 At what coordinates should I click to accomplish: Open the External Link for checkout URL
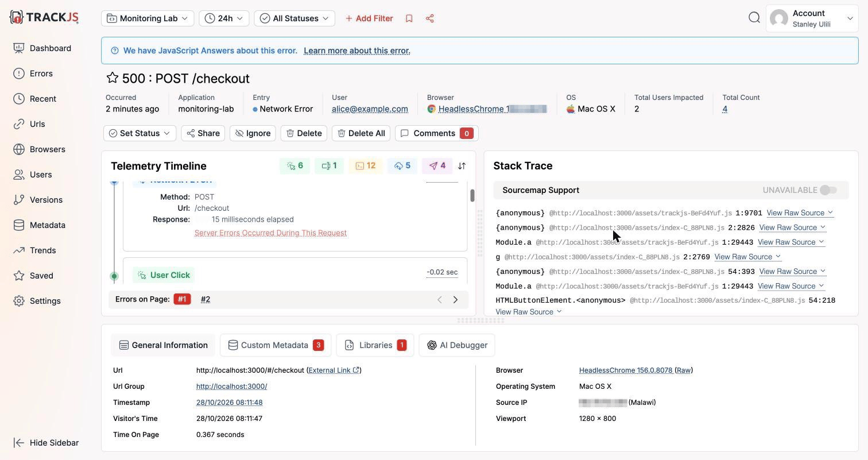[334, 370]
